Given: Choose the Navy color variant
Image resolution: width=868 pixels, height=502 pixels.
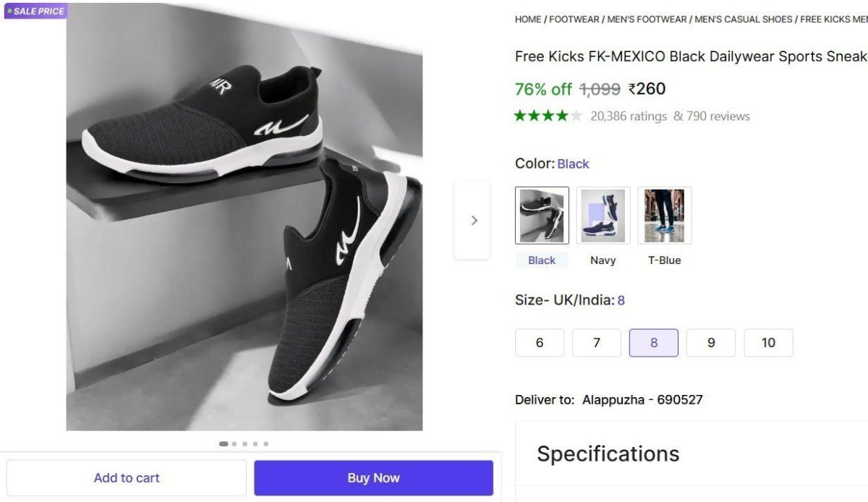Looking at the screenshot, I should (603, 215).
